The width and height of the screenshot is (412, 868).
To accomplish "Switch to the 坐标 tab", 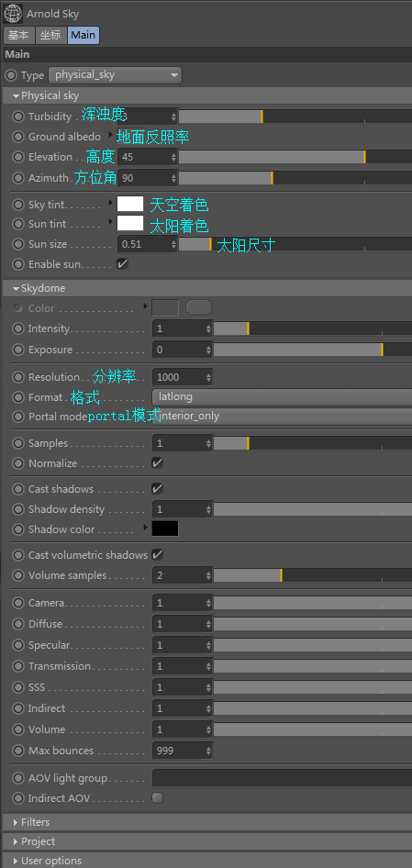I will coord(51,35).
